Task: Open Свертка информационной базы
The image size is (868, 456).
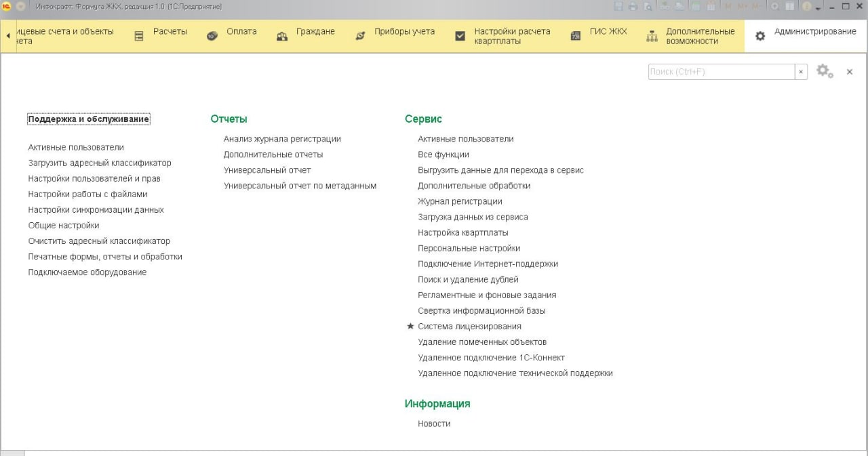Action: click(481, 310)
